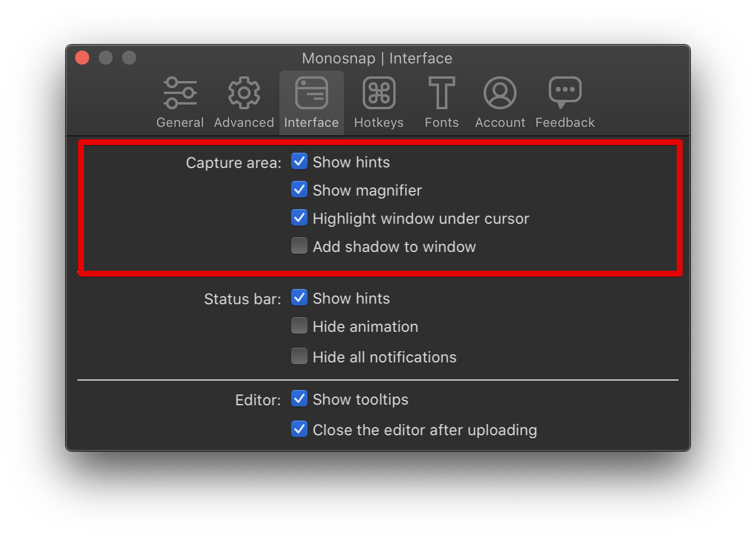Image resolution: width=756 pixels, height=538 pixels.
Task: Click the red close window button
Action: coord(82,58)
